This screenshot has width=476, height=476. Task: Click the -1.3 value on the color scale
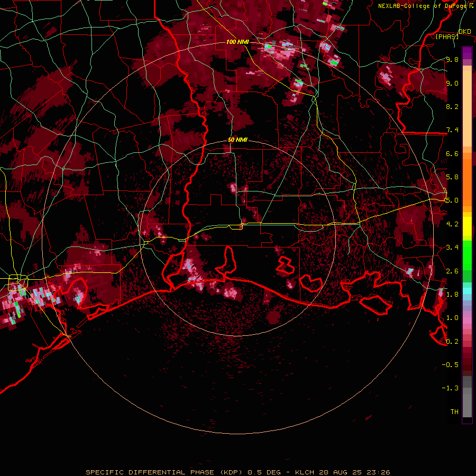[x=450, y=388]
